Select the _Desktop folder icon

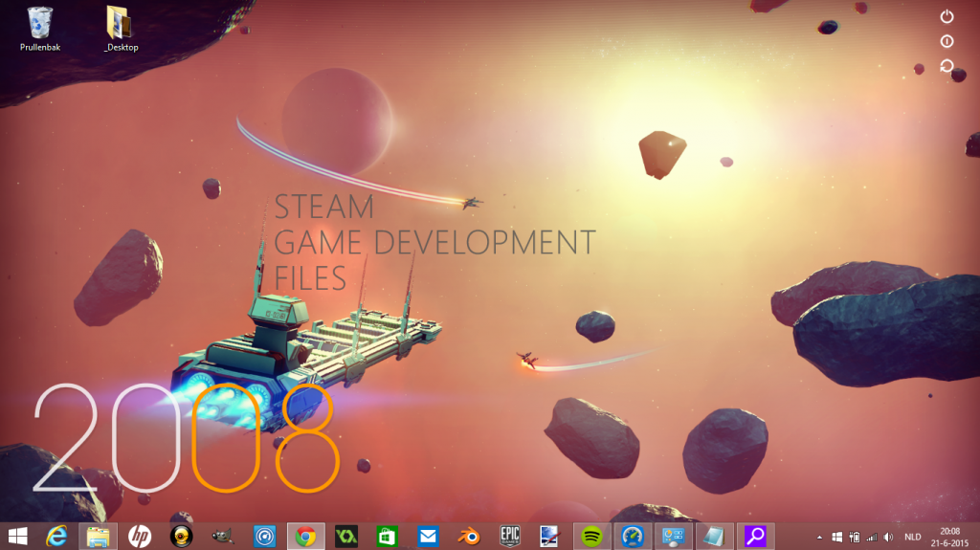pos(121,30)
